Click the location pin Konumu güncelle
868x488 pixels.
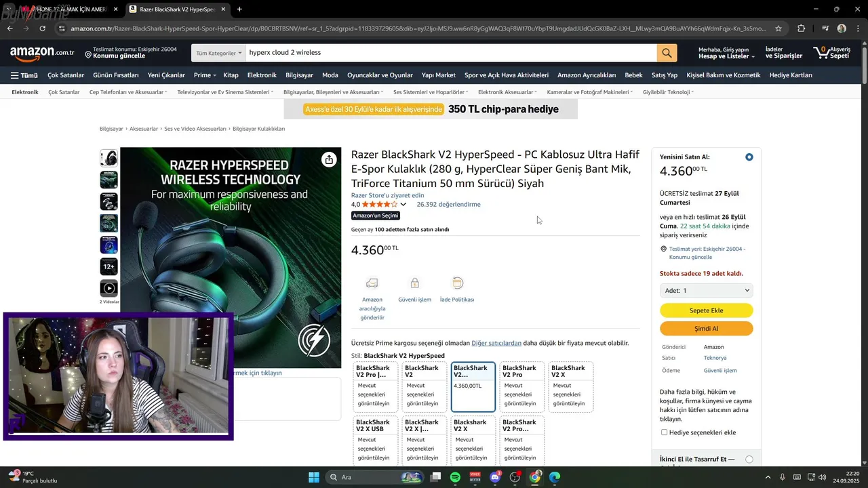click(88, 54)
